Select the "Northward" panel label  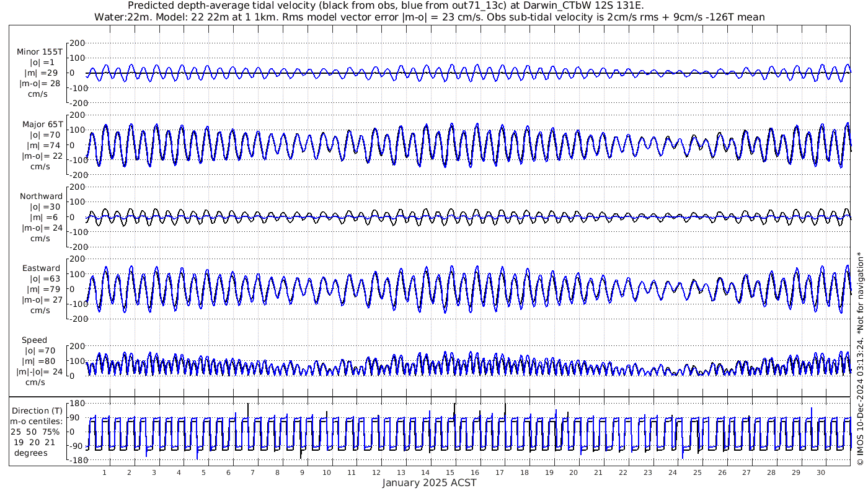coord(41,196)
